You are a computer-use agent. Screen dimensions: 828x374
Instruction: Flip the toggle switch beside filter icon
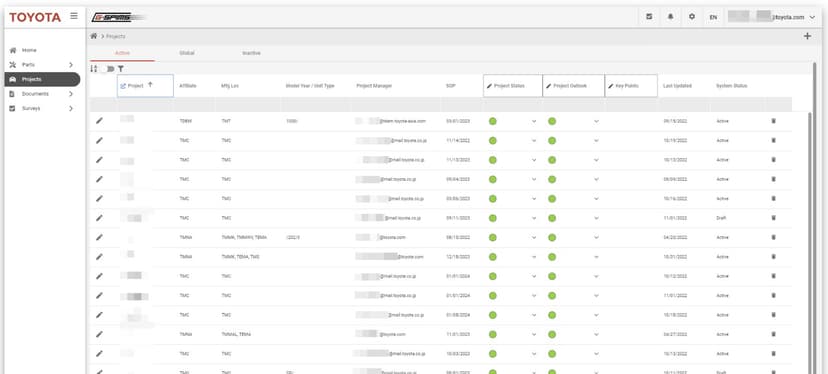(x=108, y=69)
